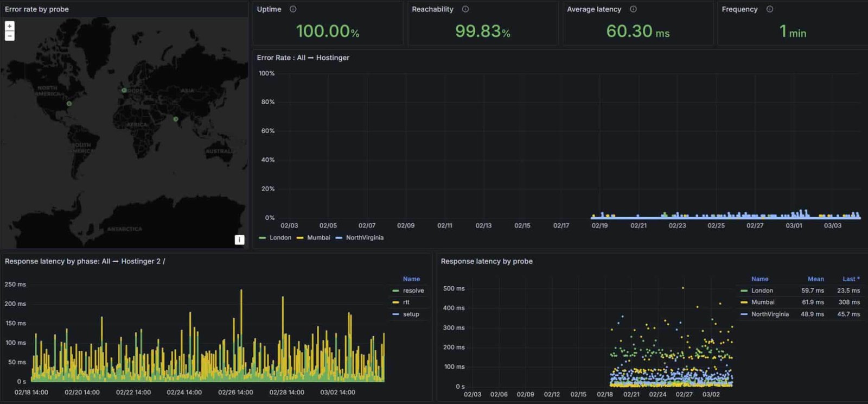Open the Error rate by probe panel title
This screenshot has width=868, height=404.
(x=37, y=9)
